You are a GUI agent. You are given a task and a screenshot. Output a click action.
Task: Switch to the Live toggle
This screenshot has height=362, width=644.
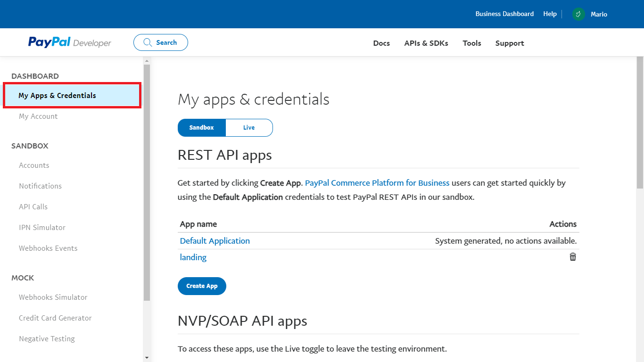point(249,128)
